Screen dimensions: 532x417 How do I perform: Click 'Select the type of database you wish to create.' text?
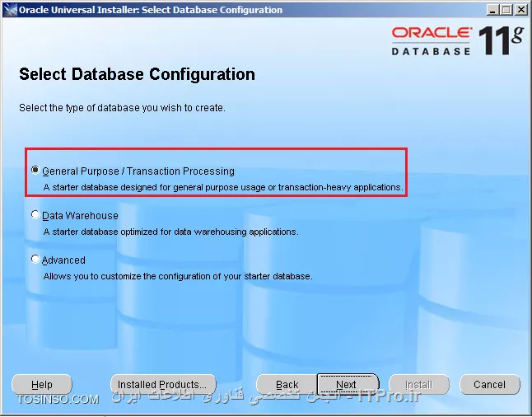[122, 108]
